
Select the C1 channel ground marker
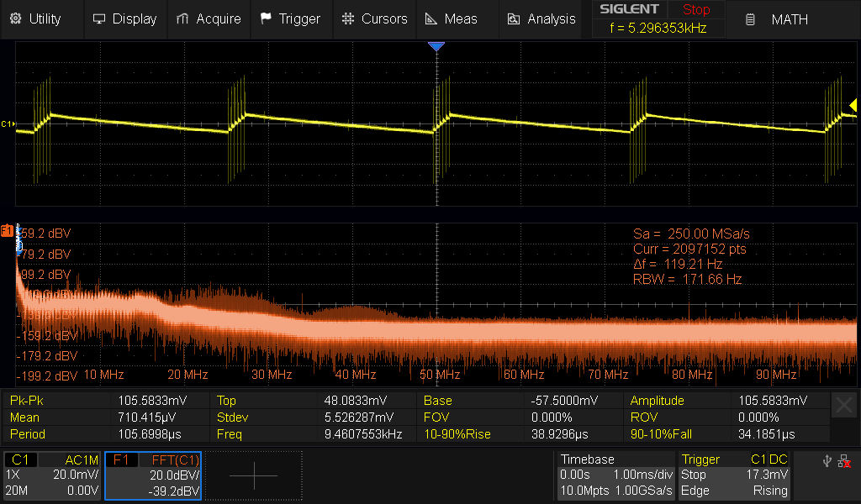pos(8,124)
